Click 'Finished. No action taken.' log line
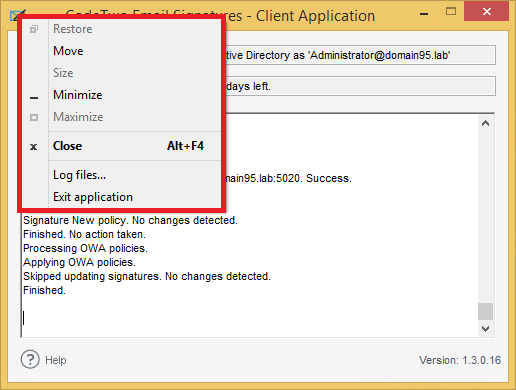 click(84, 234)
